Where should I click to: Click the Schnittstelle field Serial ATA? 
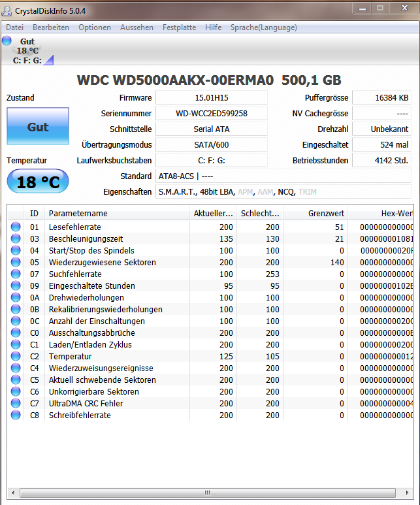[212, 129]
